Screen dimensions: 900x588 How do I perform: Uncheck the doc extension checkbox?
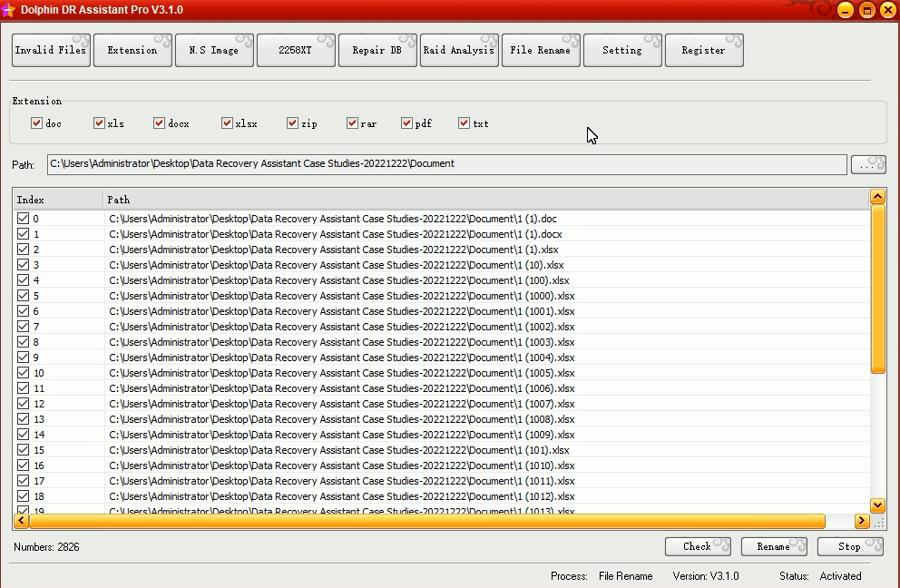click(36, 122)
